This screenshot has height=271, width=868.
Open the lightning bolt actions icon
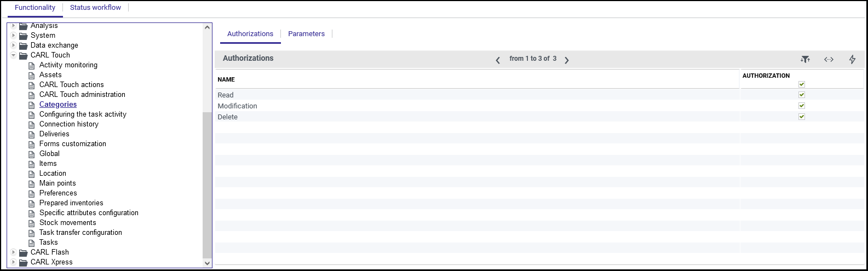click(852, 59)
